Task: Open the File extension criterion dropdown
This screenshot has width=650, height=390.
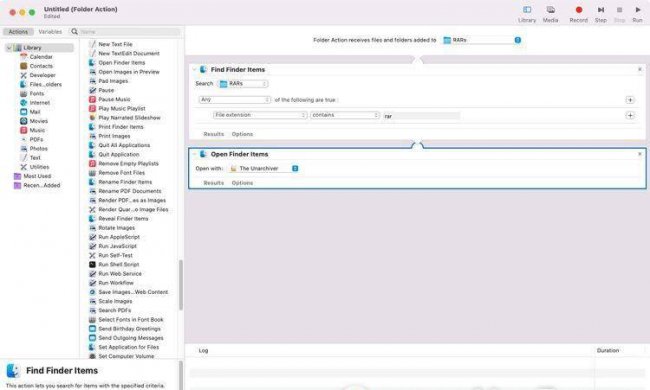Action: [260, 115]
